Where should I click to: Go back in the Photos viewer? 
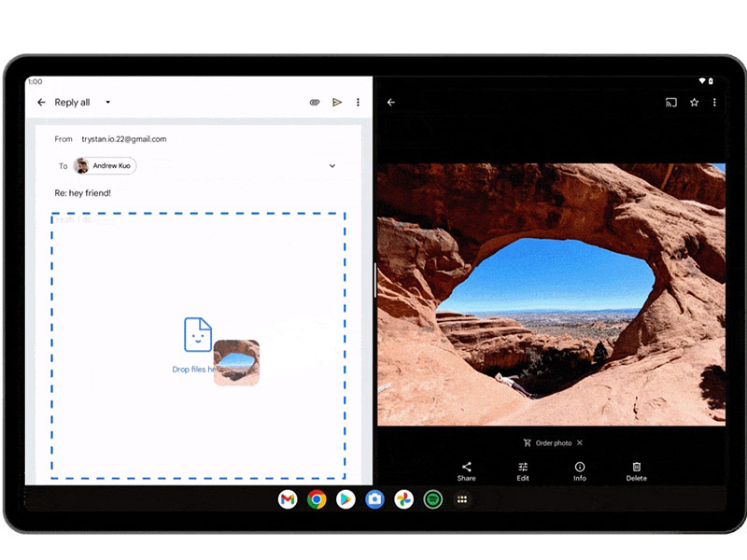coord(391,103)
